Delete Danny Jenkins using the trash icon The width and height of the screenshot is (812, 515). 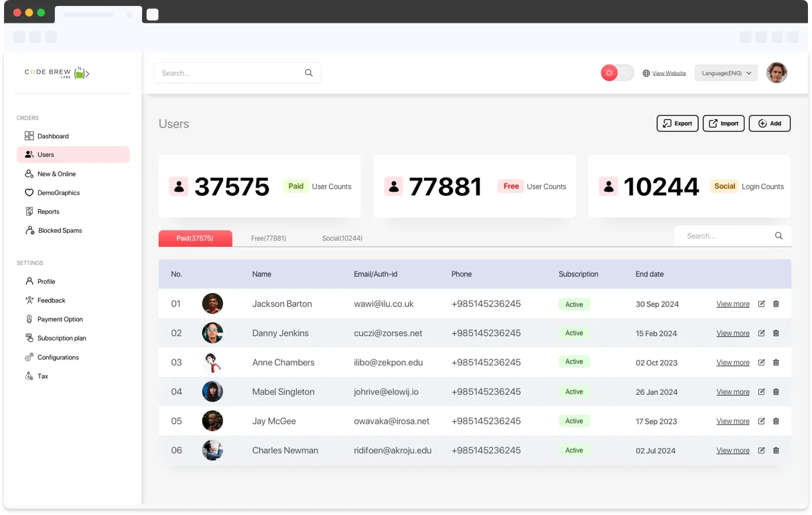tap(776, 333)
